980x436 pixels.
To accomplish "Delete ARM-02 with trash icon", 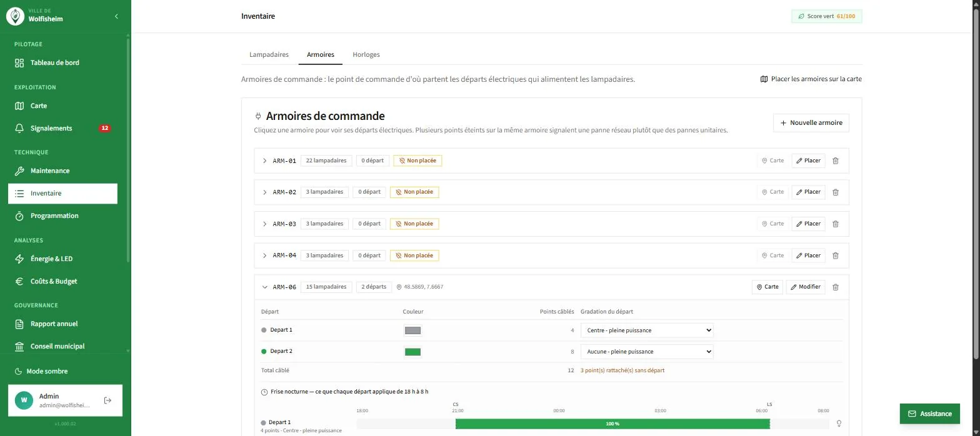I will pos(836,192).
